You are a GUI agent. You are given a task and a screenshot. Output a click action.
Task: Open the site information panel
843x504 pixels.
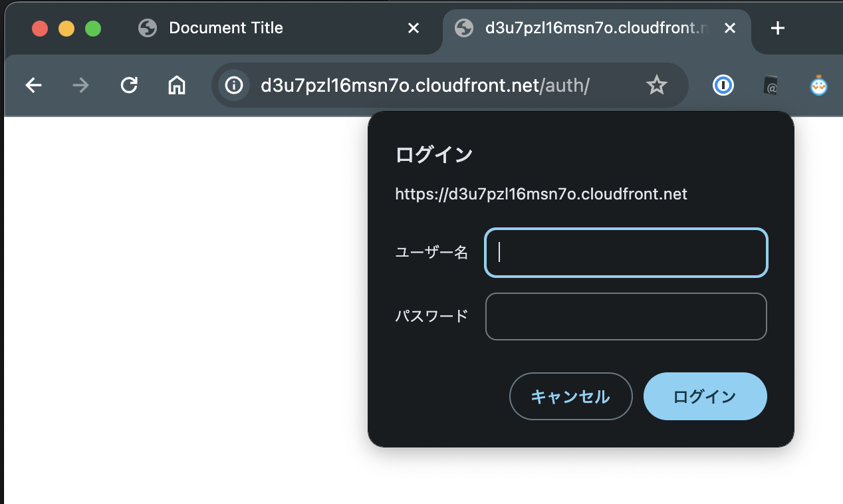234,85
